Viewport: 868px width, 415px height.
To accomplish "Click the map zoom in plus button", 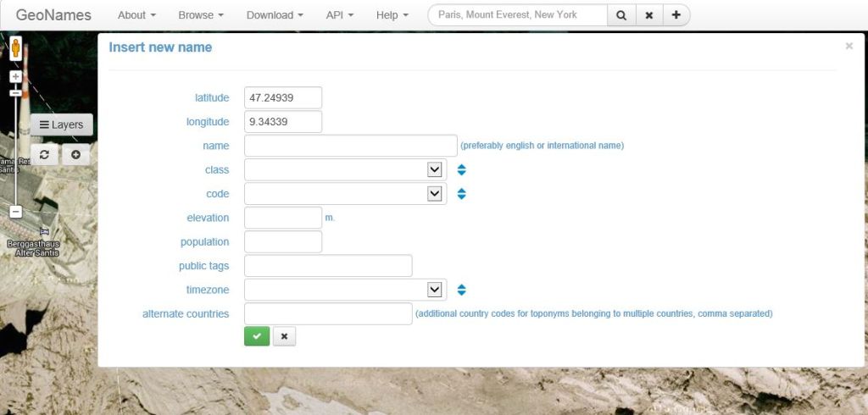I will (x=15, y=76).
